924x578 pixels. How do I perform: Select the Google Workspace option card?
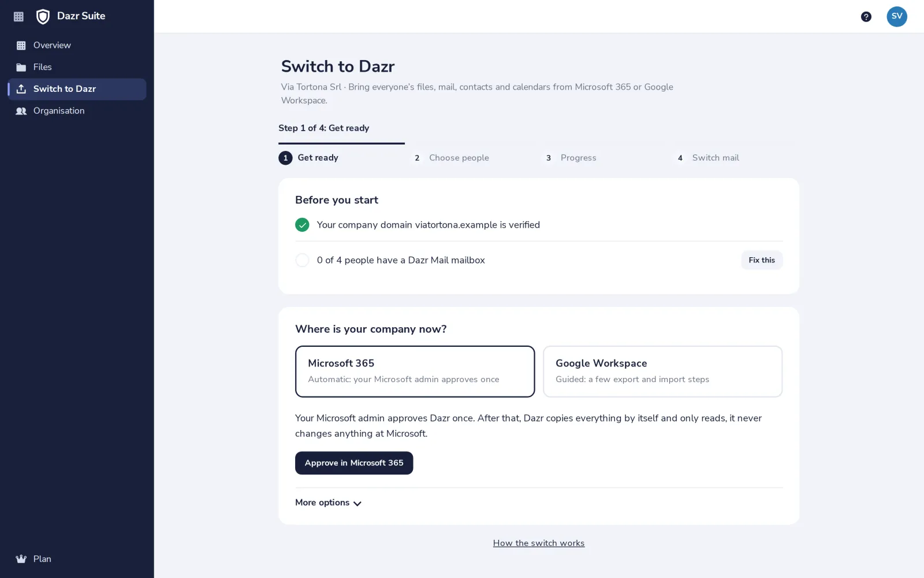[x=662, y=371]
